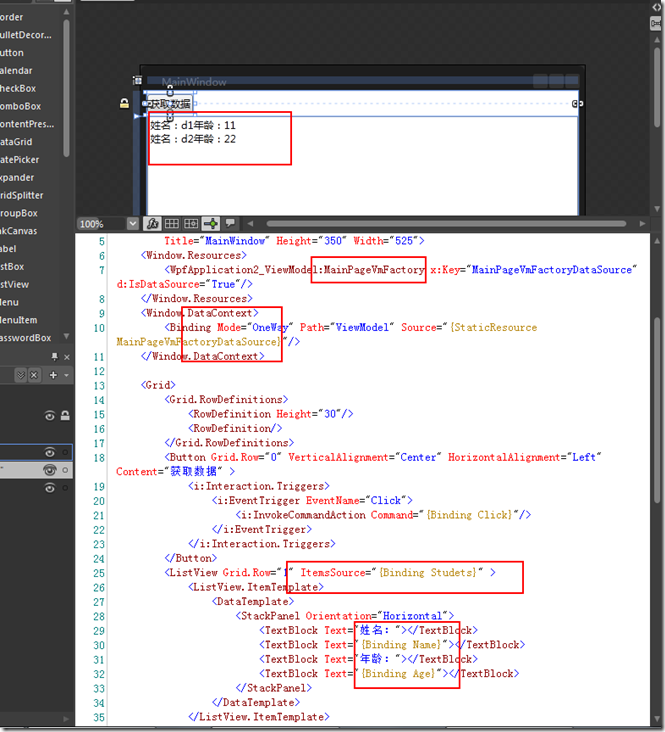Click the assets list scroll down arrow
This screenshot has height=732, width=665.
66,336
